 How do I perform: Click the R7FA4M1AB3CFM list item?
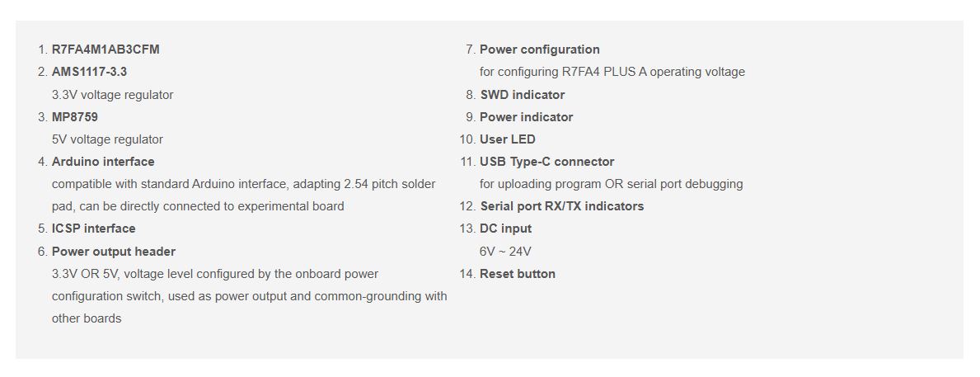coord(106,49)
